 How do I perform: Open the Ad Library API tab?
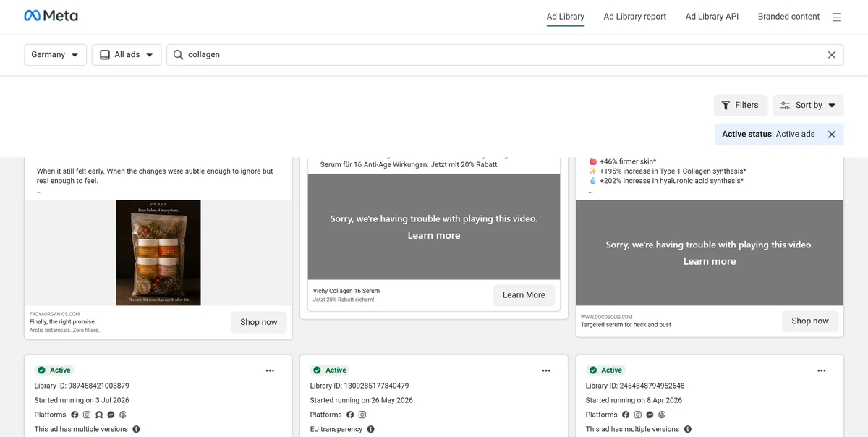tap(712, 16)
